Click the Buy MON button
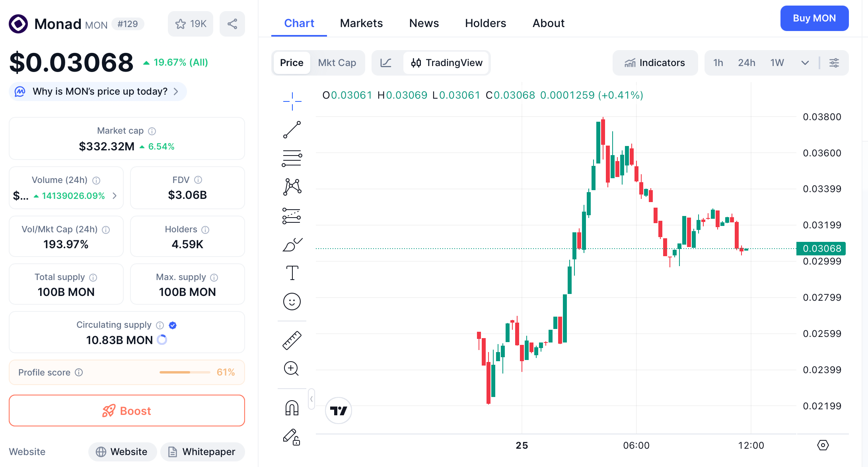Screen dimensions: 868x467 (x=814, y=18)
